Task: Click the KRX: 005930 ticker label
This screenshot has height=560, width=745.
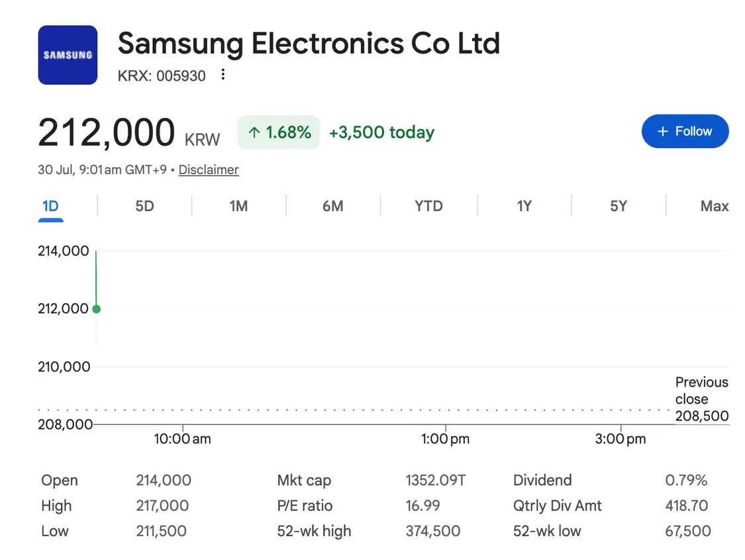Action: tap(162, 75)
